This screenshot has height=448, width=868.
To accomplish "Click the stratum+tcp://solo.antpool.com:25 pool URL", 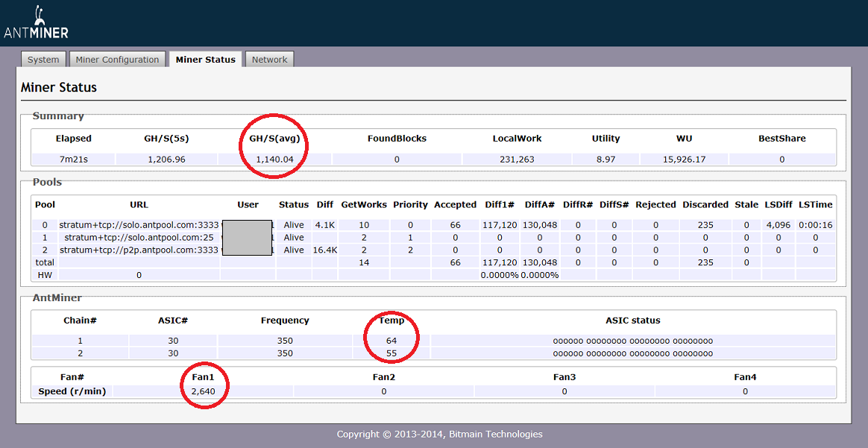I will click(139, 237).
